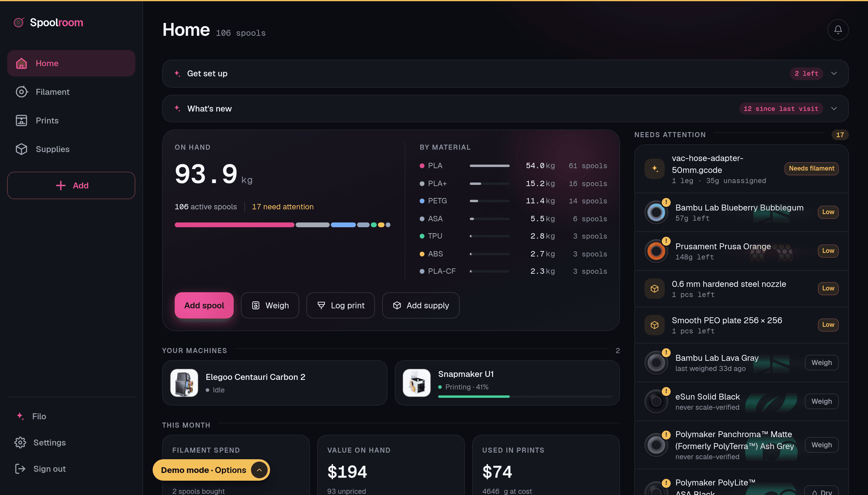Click the Home sidebar icon
The image size is (868, 495).
coord(21,63)
